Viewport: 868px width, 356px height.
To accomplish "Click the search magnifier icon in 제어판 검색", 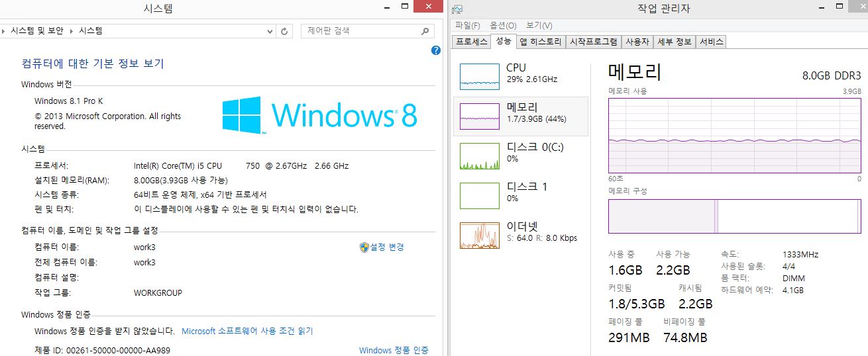I will pos(425,30).
